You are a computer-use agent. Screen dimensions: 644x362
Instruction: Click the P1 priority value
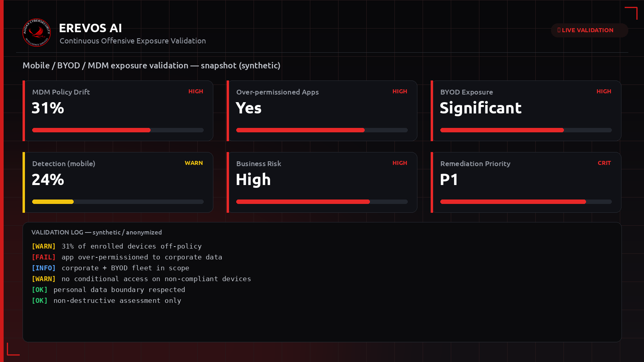[449, 180]
